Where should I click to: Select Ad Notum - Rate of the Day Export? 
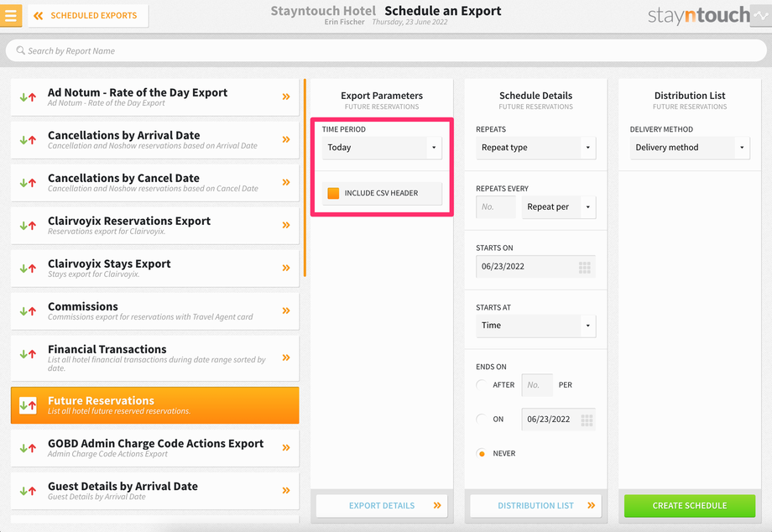click(154, 97)
